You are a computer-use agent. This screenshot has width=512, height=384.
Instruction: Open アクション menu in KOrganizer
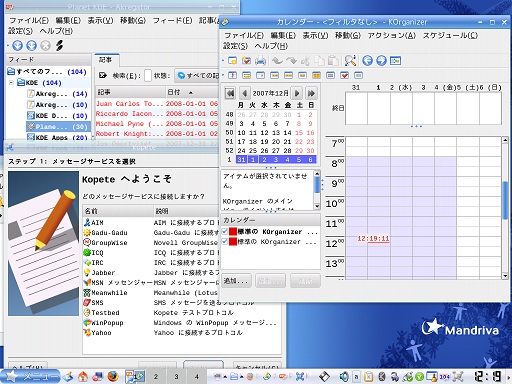392,35
